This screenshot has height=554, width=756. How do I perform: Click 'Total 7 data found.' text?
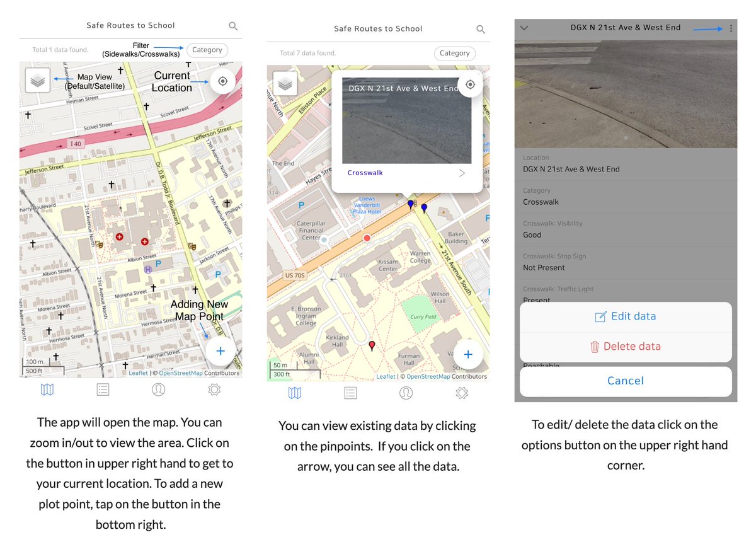pyautogui.click(x=308, y=54)
